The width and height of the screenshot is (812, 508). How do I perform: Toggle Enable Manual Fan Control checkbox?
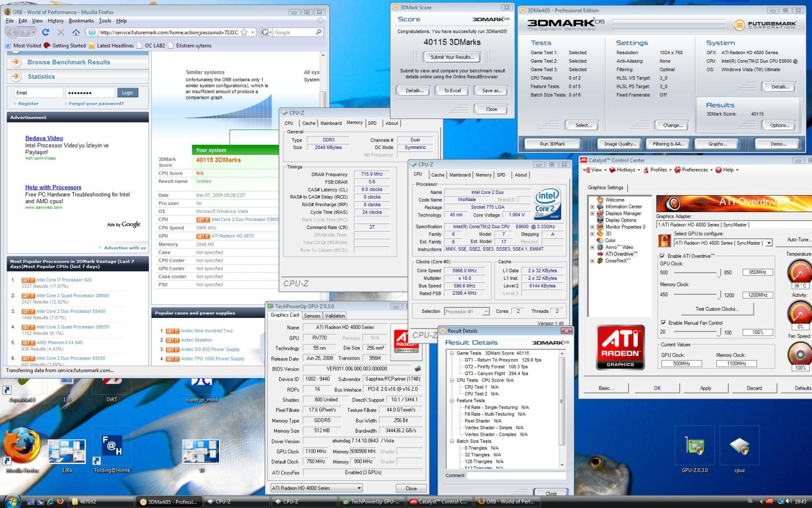click(664, 323)
